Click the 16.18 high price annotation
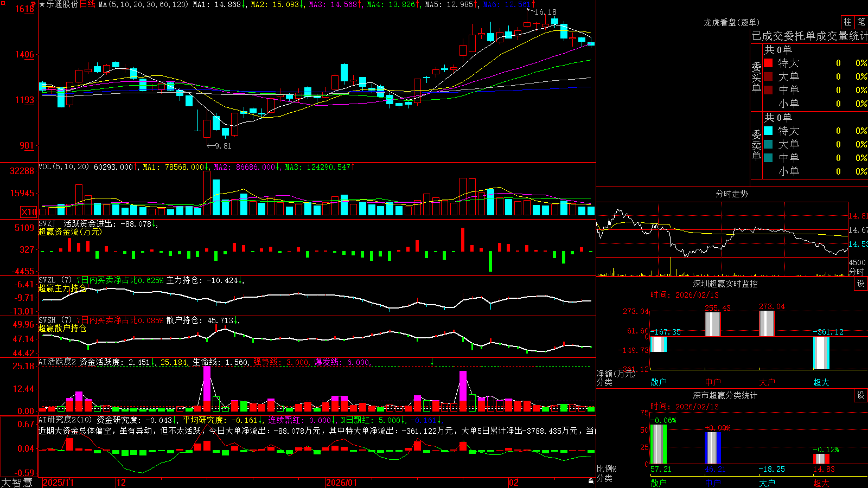Image resolution: width=868 pixels, height=488 pixels. tap(545, 12)
